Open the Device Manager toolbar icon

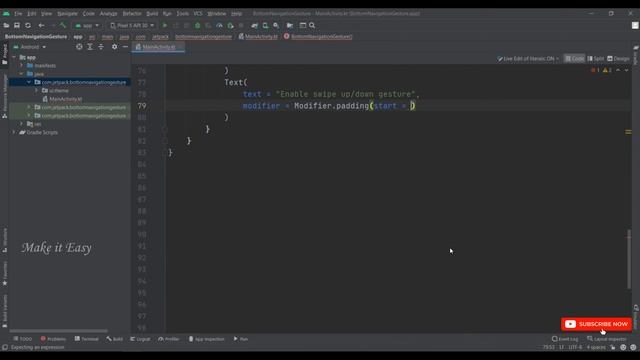point(265,25)
